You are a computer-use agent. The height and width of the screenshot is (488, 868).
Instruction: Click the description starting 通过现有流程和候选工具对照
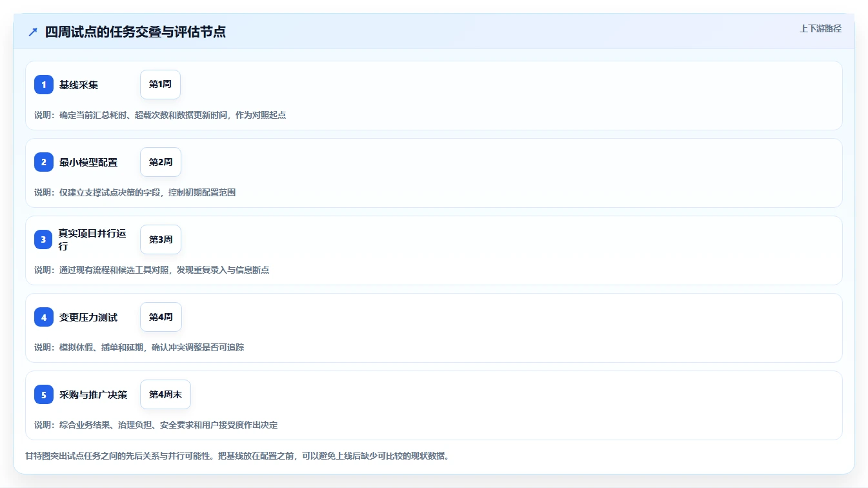[152, 270]
